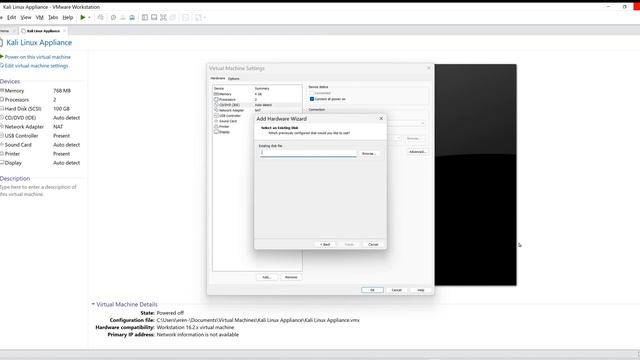Toggle the Show Library sidebar toolbar icon
The image size is (640, 360).
144,18
